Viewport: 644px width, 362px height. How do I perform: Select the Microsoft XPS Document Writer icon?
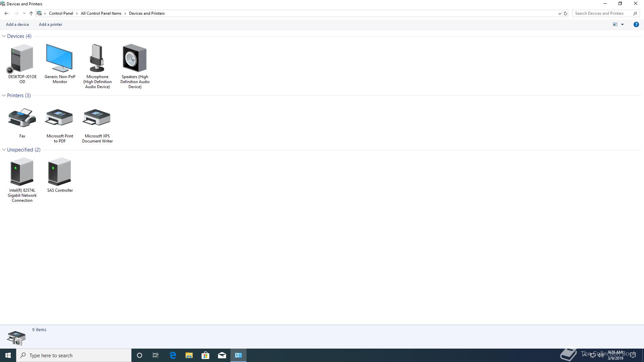click(x=97, y=118)
